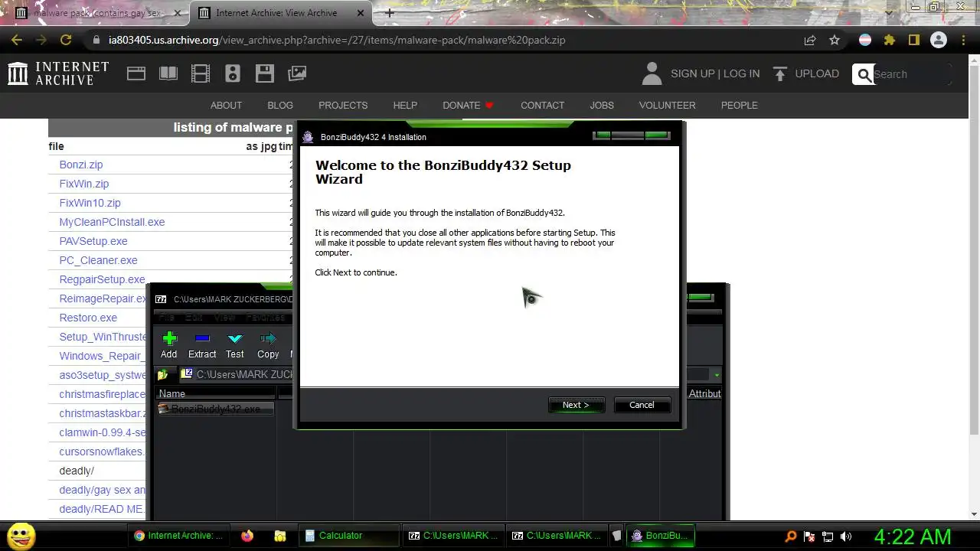This screenshot has width=980, height=551.
Task: Open the PROJECTS nav item
Action: point(343,106)
